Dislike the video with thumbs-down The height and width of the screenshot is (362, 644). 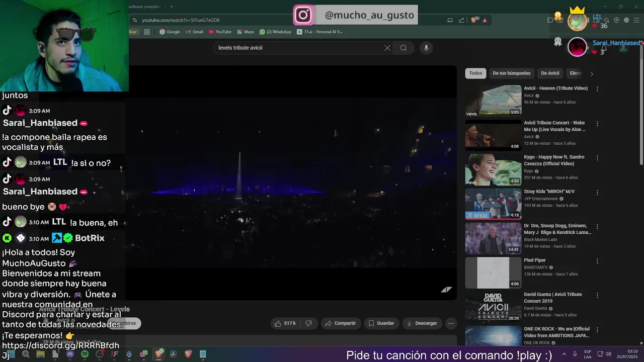(309, 323)
